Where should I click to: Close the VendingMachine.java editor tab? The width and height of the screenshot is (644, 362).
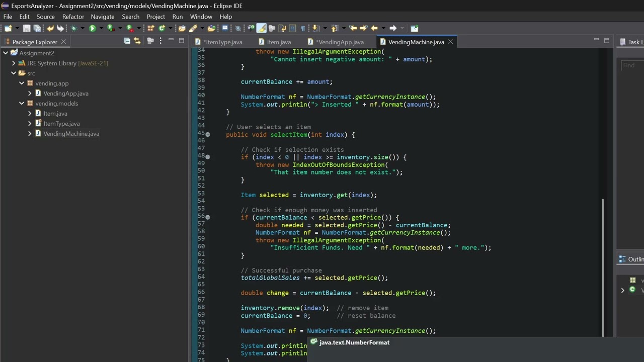click(450, 42)
